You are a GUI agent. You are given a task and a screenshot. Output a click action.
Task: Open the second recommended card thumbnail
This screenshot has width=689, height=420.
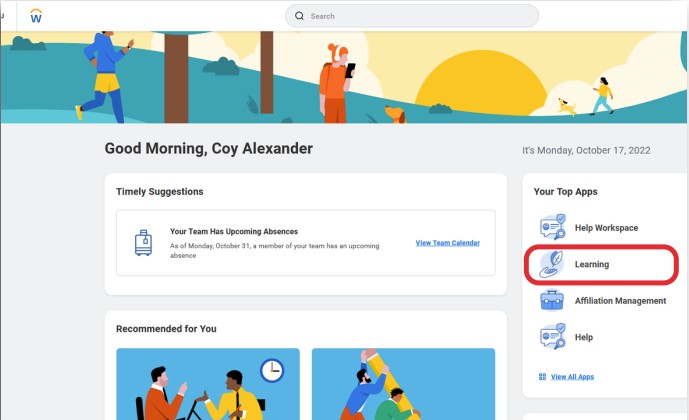point(403,384)
